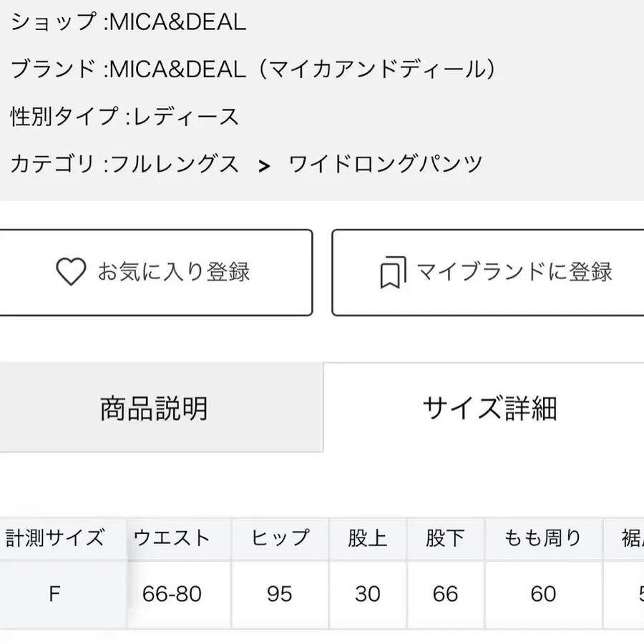
Task: Click the 股上 column header
Action: 368,538
